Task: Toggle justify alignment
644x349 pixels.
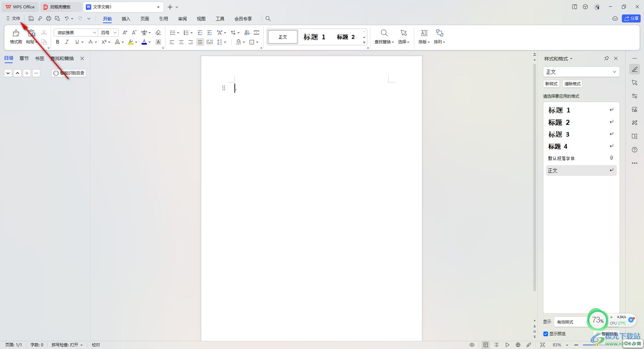Action: coord(200,42)
